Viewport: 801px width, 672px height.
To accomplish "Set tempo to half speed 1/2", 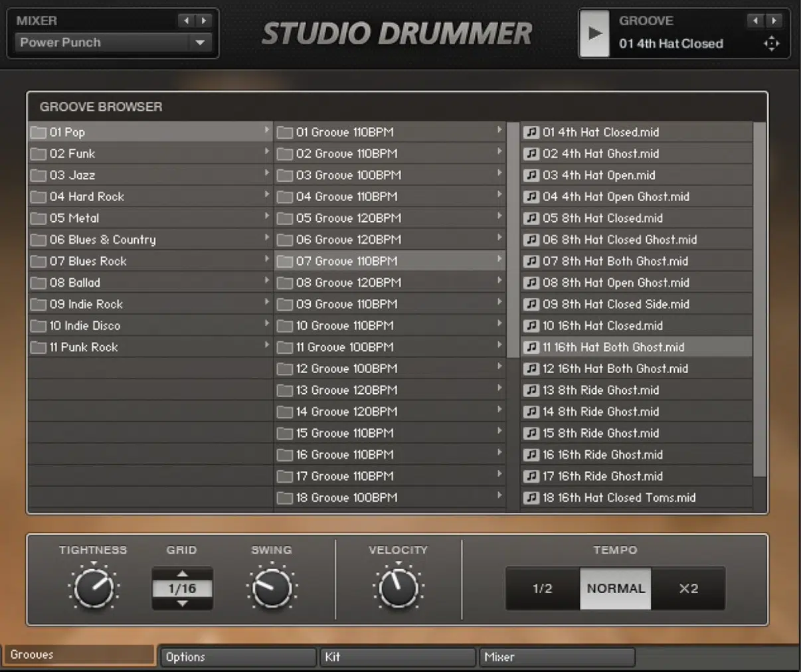I will point(543,588).
